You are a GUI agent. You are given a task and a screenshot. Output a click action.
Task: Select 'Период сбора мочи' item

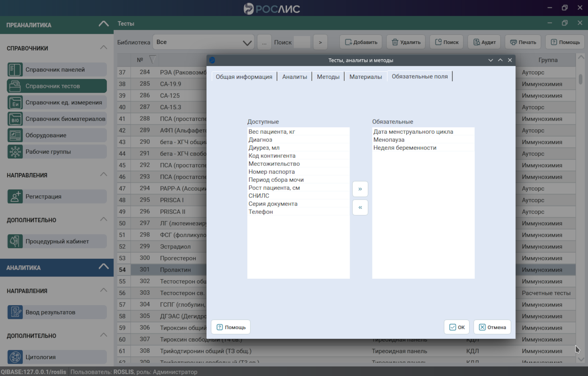[298, 180]
